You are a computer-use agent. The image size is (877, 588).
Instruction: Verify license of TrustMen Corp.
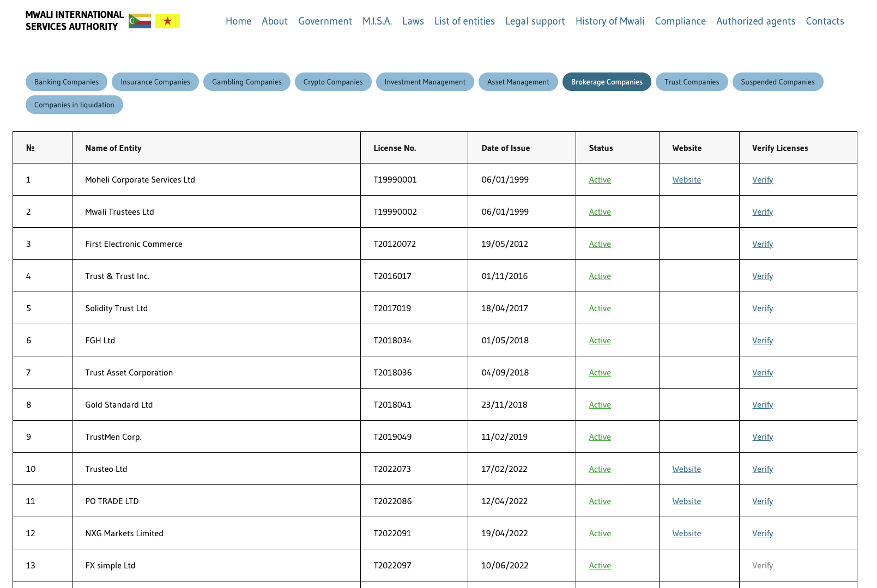(x=763, y=437)
